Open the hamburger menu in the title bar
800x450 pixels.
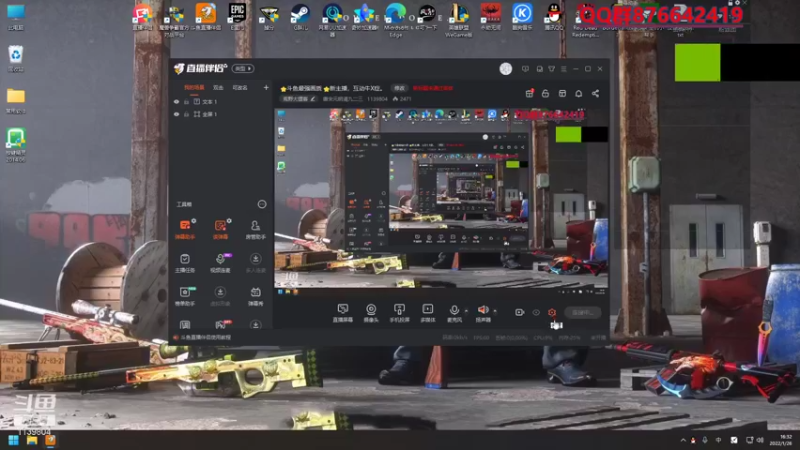tap(564, 69)
